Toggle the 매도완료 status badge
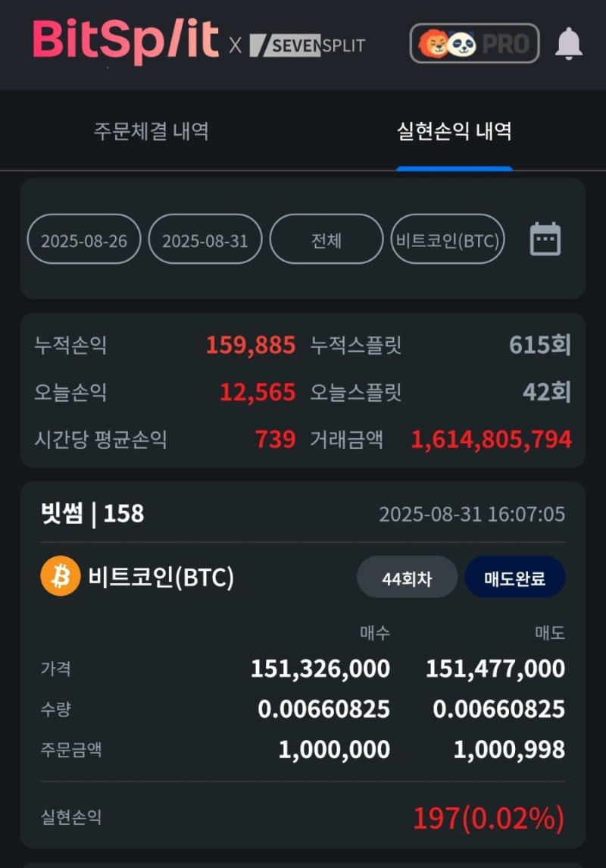606x868 pixels. [515, 576]
